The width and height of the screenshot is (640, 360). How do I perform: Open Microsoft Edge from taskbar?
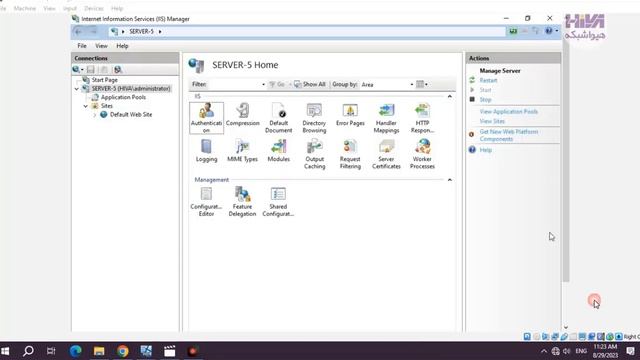point(76,351)
